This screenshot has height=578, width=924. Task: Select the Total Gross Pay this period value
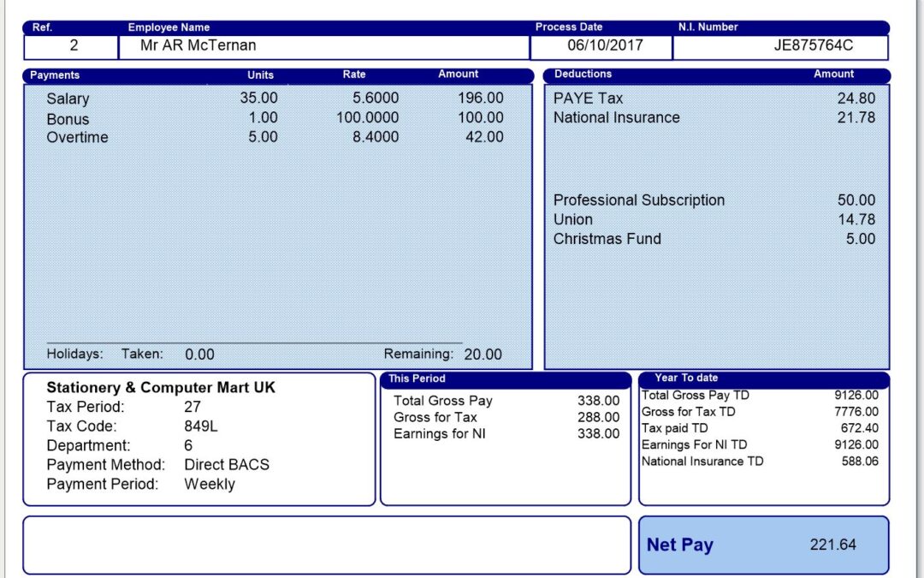tap(598, 401)
